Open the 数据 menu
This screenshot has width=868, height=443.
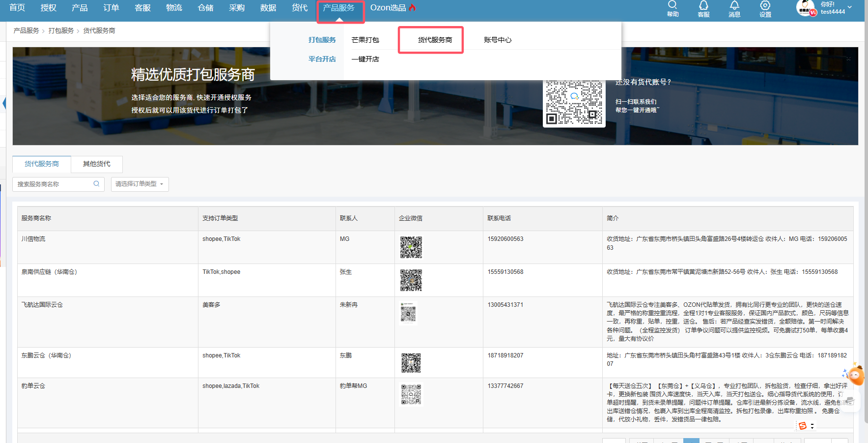point(268,8)
